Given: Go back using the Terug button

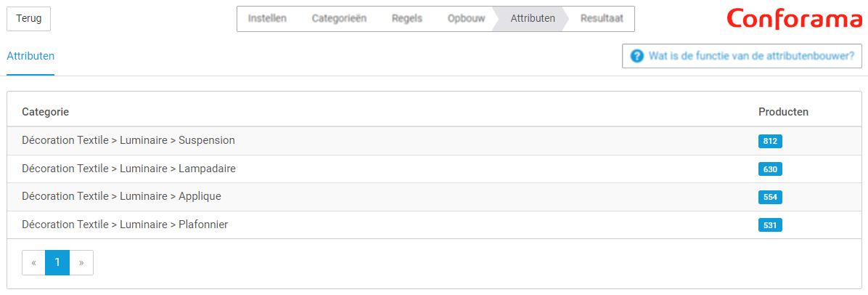Looking at the screenshot, I should click(29, 18).
